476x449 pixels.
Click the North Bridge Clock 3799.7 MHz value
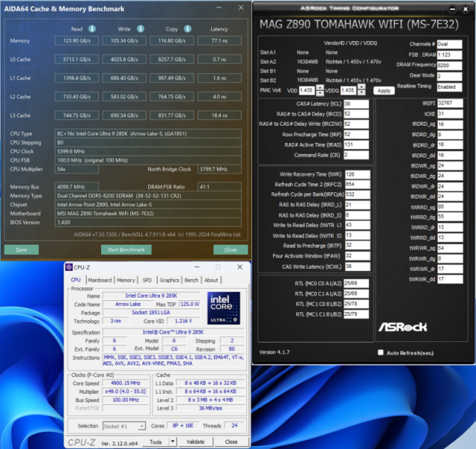coord(219,169)
